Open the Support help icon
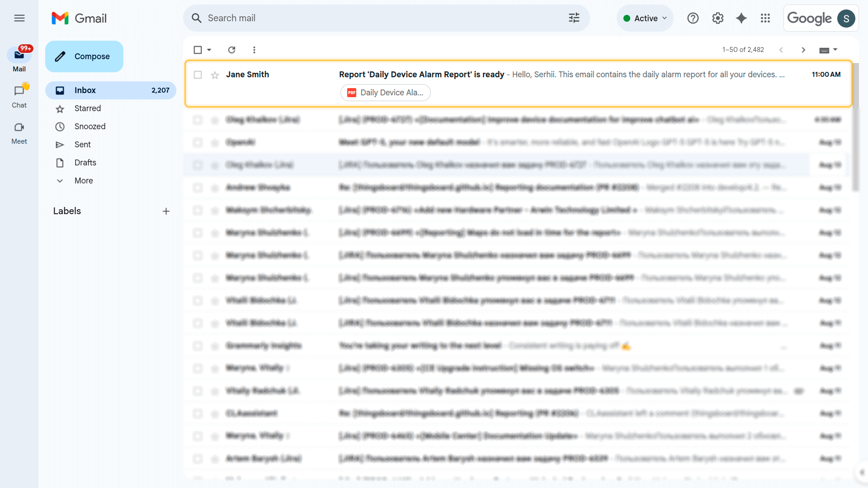This screenshot has height=488, width=868. (693, 18)
